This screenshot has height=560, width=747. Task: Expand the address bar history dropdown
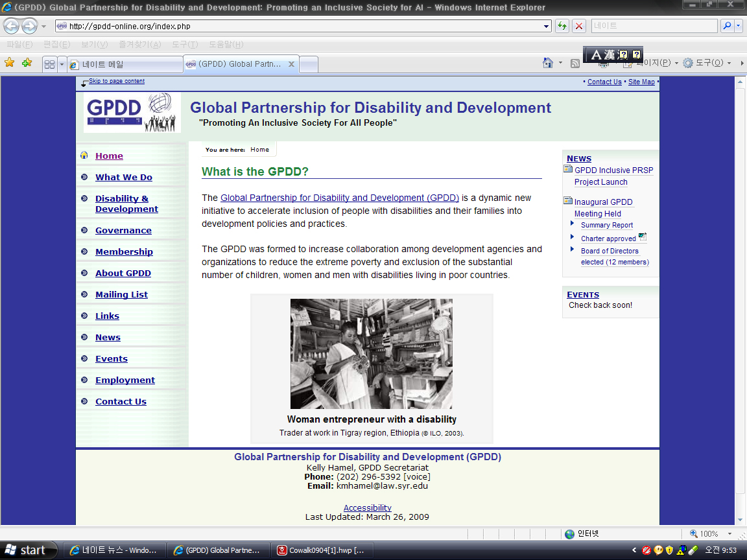(x=547, y=26)
